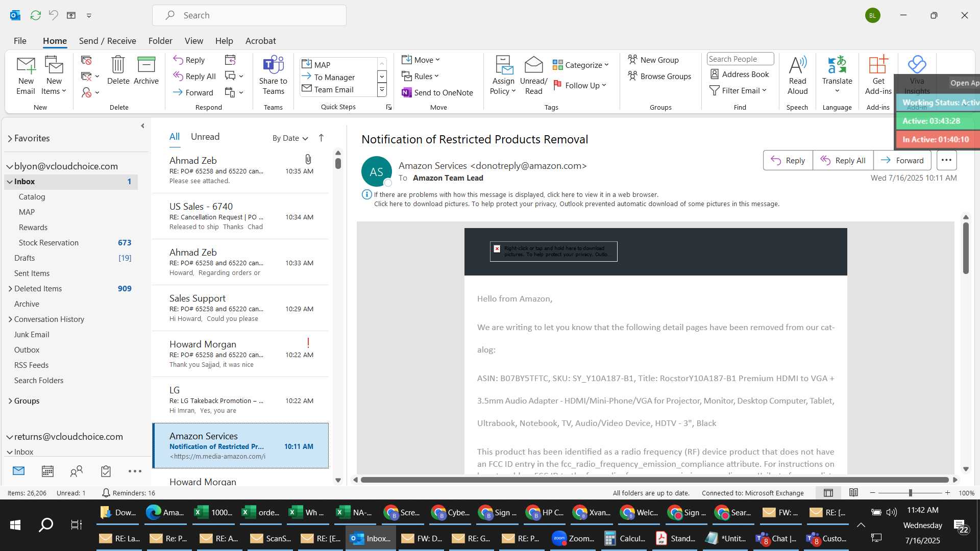The image size is (980, 551).
Task: Switch to the Send / Receive tab
Action: pos(107,41)
